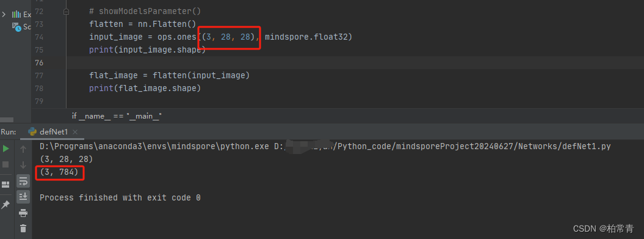Click the Python icon on the defNet1 tab
The height and width of the screenshot is (239, 644).
pyautogui.click(x=32, y=132)
